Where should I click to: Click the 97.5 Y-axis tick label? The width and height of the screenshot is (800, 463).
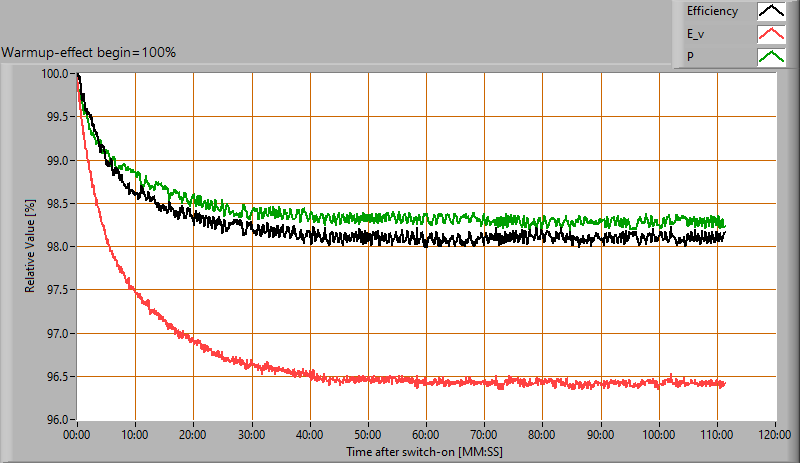(x=55, y=290)
